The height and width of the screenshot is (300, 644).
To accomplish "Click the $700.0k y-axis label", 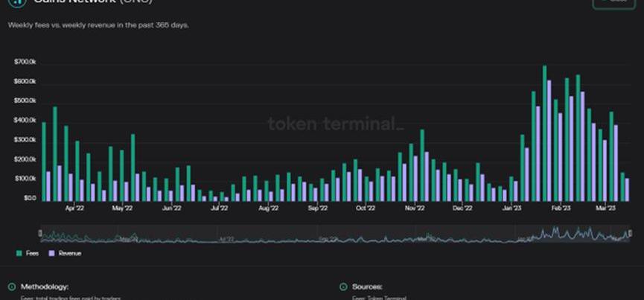I will pyautogui.click(x=25, y=62).
